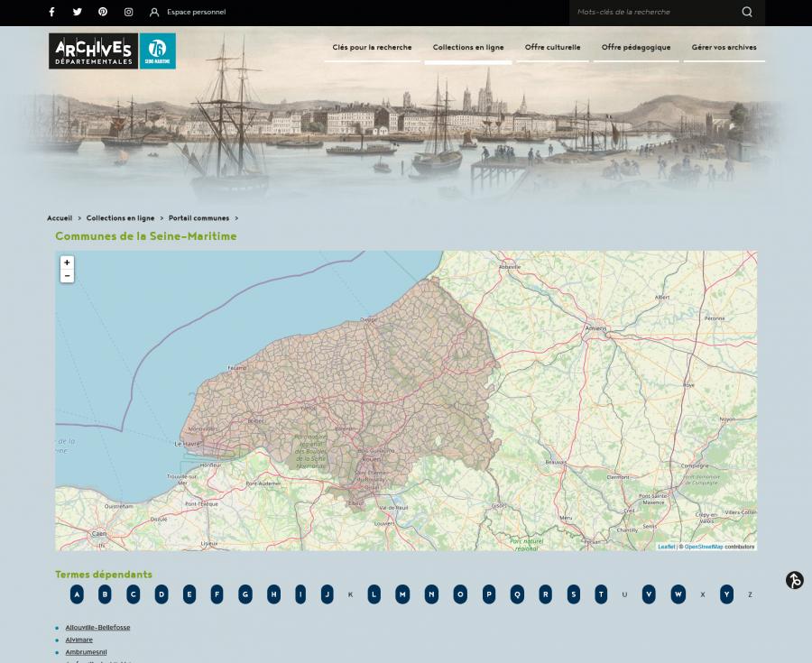Filter communes by letter V
812x663 pixels.
649,594
